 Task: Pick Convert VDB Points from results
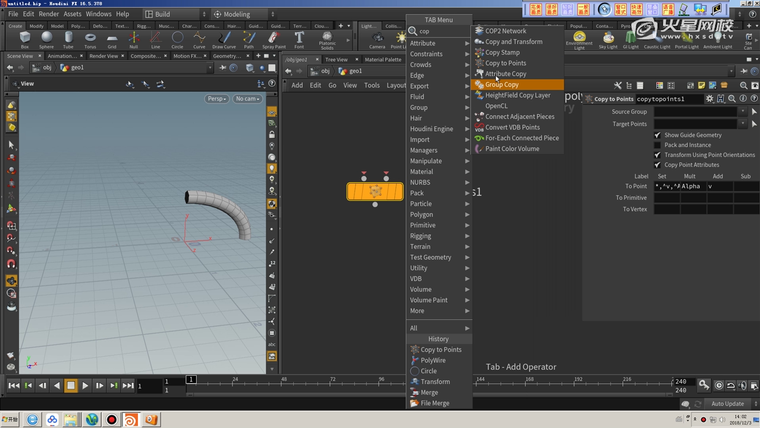[x=512, y=128]
